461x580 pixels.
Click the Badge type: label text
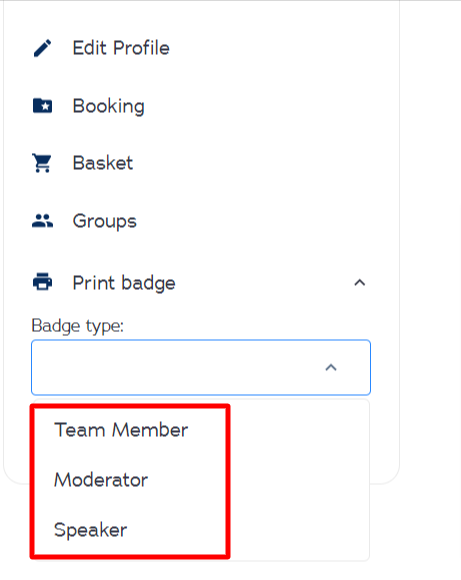77,326
